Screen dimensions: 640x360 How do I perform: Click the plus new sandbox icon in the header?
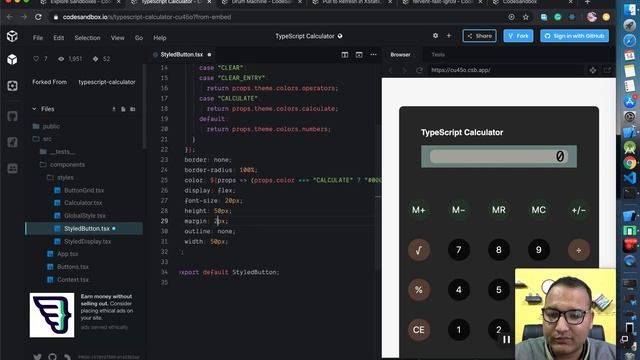click(449, 36)
